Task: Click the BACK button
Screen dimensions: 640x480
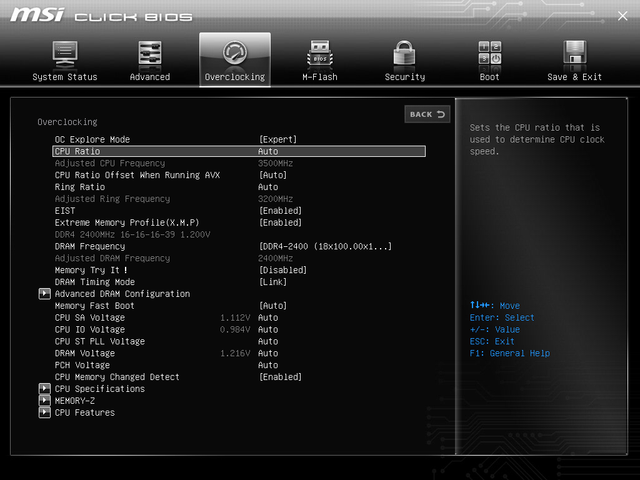Action: tap(427, 114)
